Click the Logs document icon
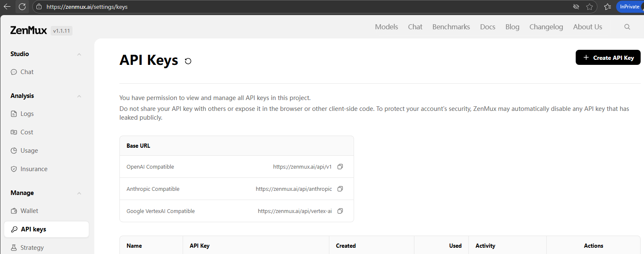The width and height of the screenshot is (644, 254). (x=14, y=114)
